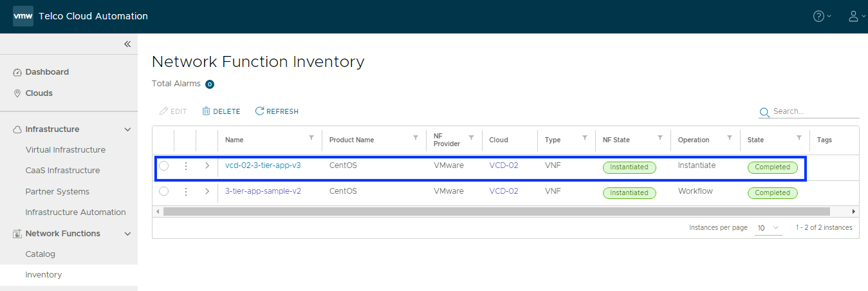Open the help menu icon
The image size is (868, 291).
click(819, 17)
